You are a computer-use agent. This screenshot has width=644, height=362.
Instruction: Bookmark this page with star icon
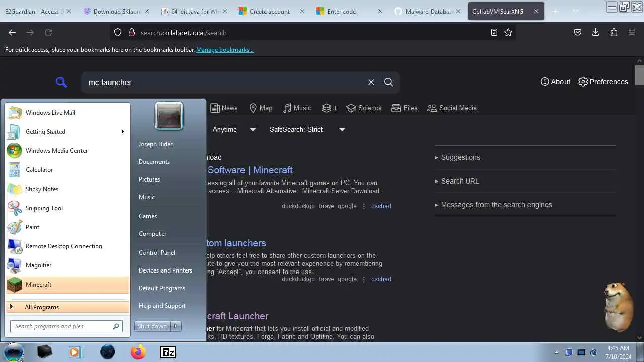pos(508,32)
